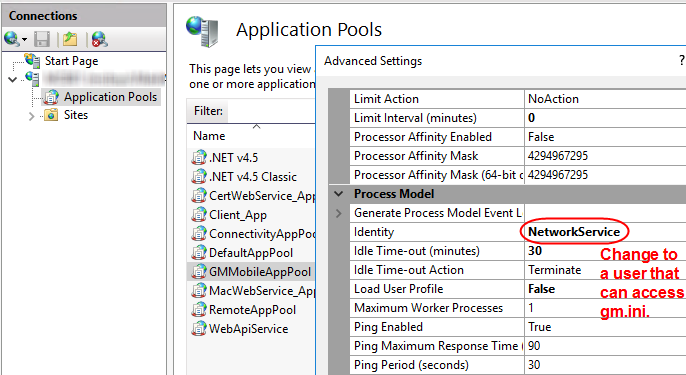Screen dimensions: 686x375
Task: Select the Identity property label
Action: click(374, 232)
